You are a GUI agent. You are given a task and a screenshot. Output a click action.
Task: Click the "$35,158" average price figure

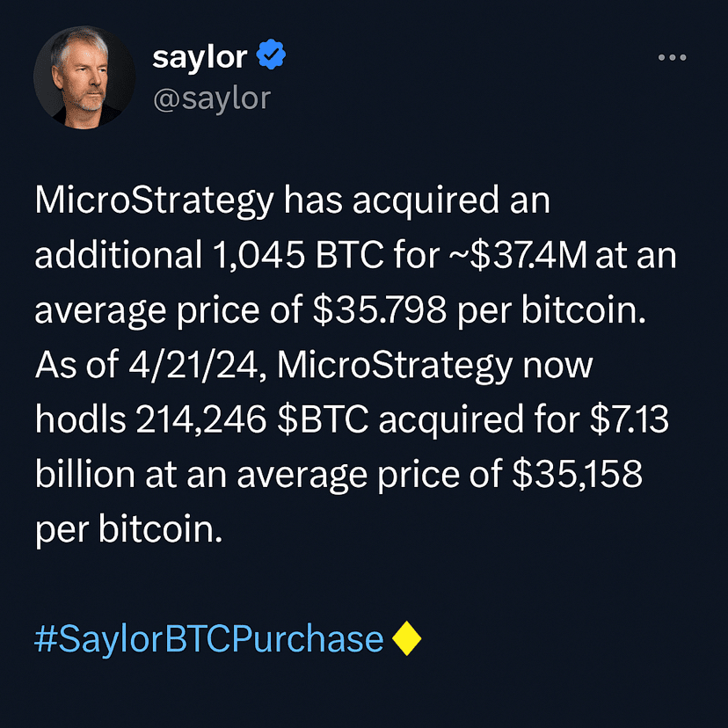[x=577, y=475]
